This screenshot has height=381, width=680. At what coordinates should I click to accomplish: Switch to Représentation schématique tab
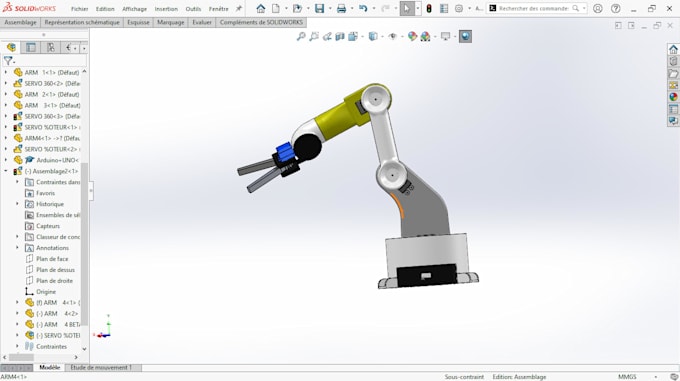[82, 22]
